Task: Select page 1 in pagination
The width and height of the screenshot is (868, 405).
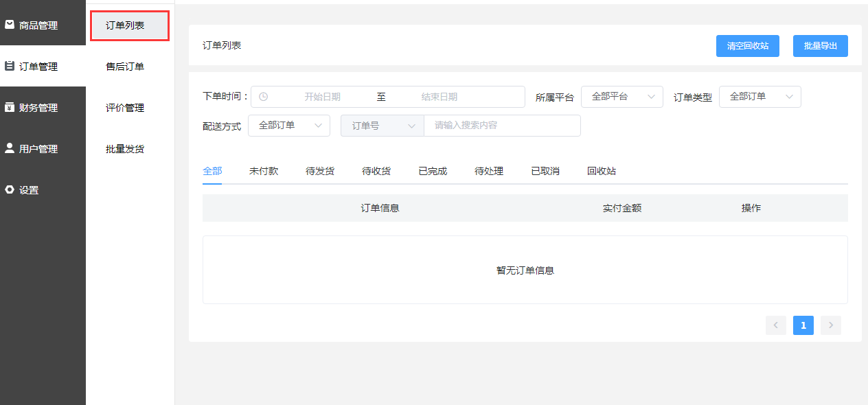Action: [x=803, y=325]
